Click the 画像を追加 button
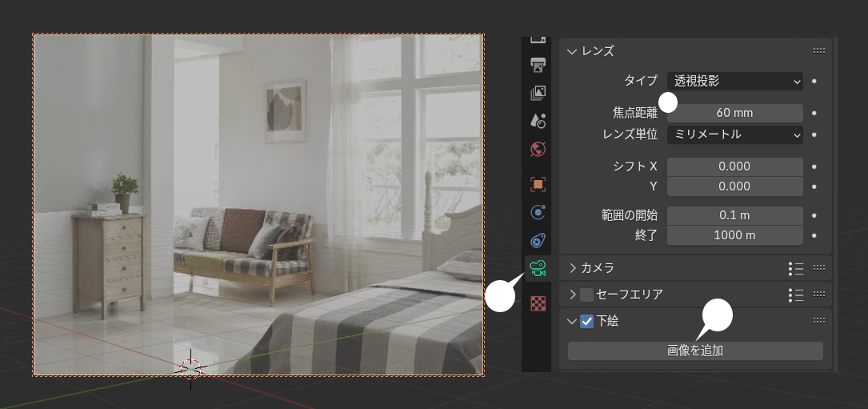The height and width of the screenshot is (409, 868). coord(695,351)
